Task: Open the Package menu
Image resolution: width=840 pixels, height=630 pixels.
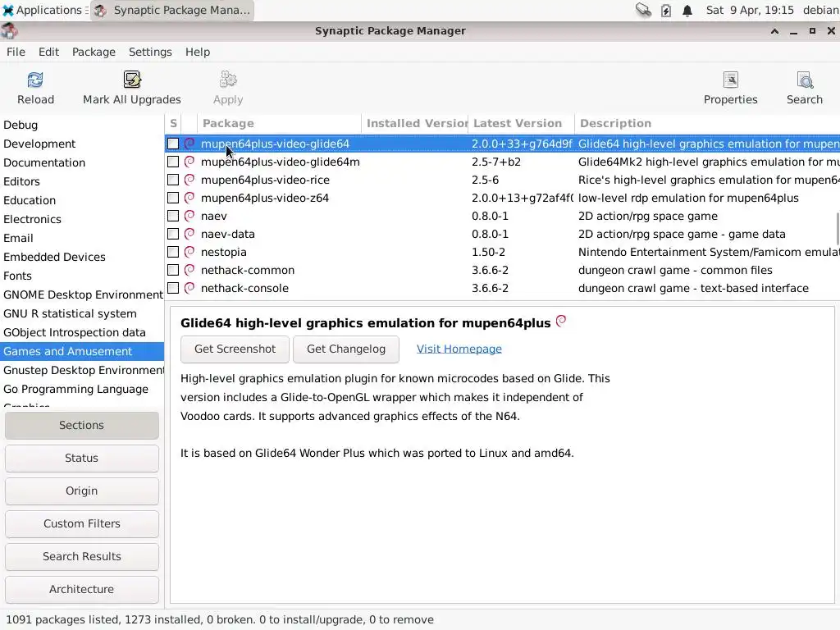Action: (94, 52)
